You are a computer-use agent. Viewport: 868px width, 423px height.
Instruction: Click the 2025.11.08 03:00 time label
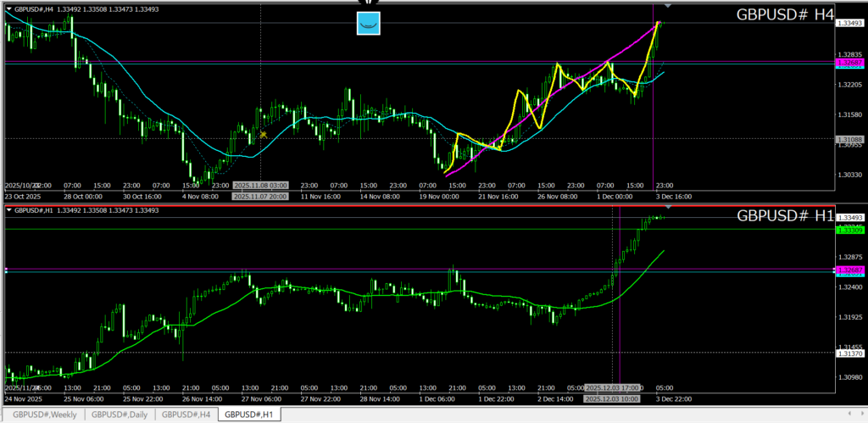pyautogui.click(x=260, y=185)
